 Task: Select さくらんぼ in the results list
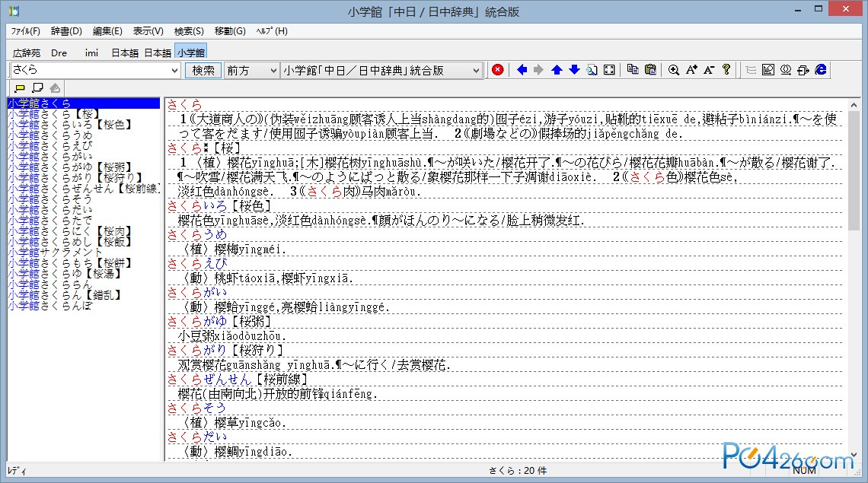tap(49, 306)
